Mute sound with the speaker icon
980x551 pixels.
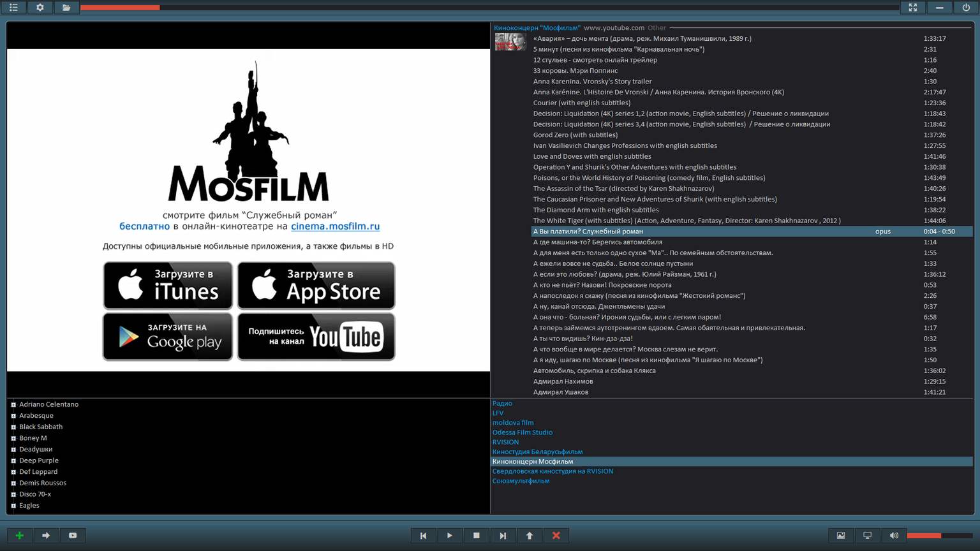pyautogui.click(x=894, y=536)
